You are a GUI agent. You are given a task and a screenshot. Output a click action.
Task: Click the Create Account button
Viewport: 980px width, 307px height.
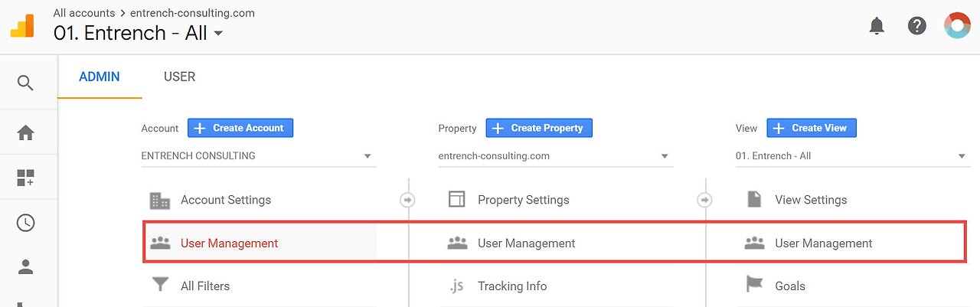pos(240,128)
